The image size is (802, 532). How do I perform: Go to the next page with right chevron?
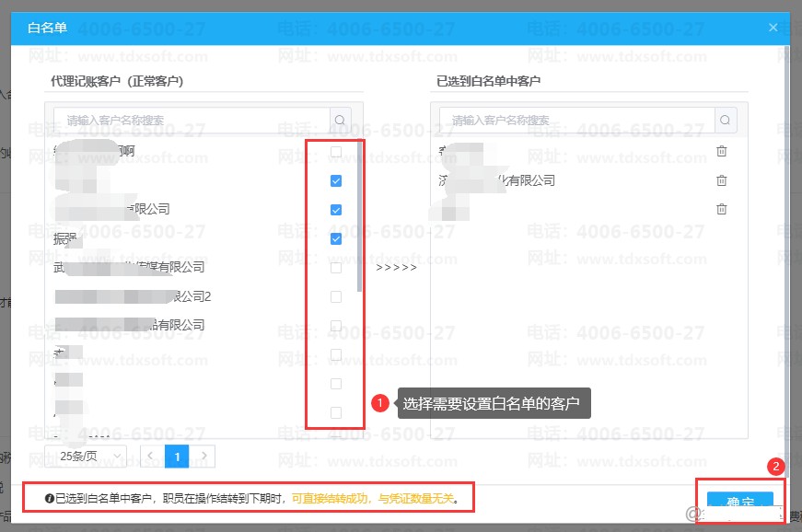tap(204, 455)
